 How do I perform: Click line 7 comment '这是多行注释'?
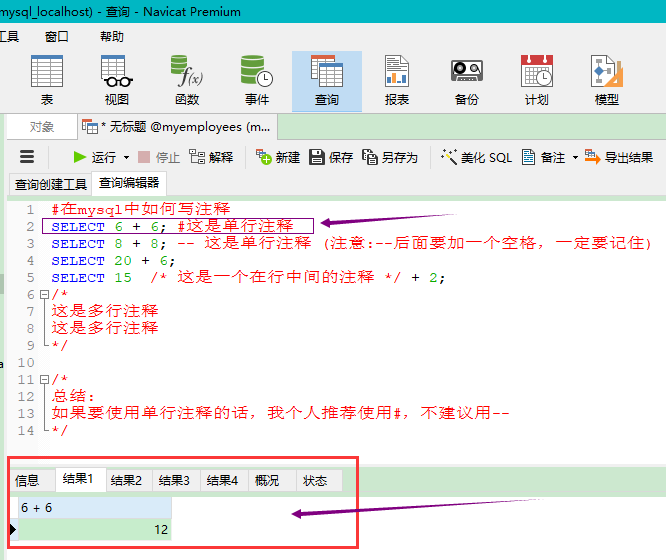click(x=105, y=311)
